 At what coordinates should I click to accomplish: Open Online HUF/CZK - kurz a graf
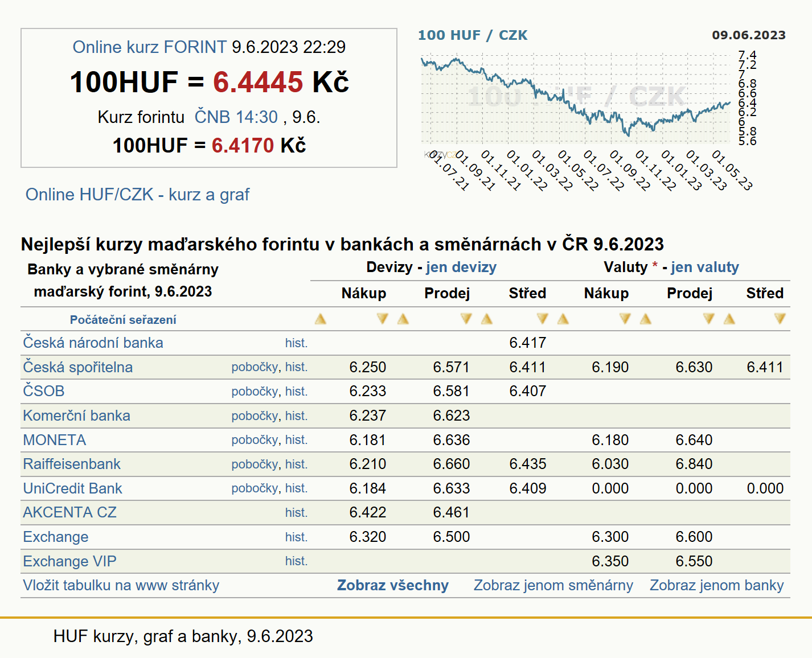point(137,195)
